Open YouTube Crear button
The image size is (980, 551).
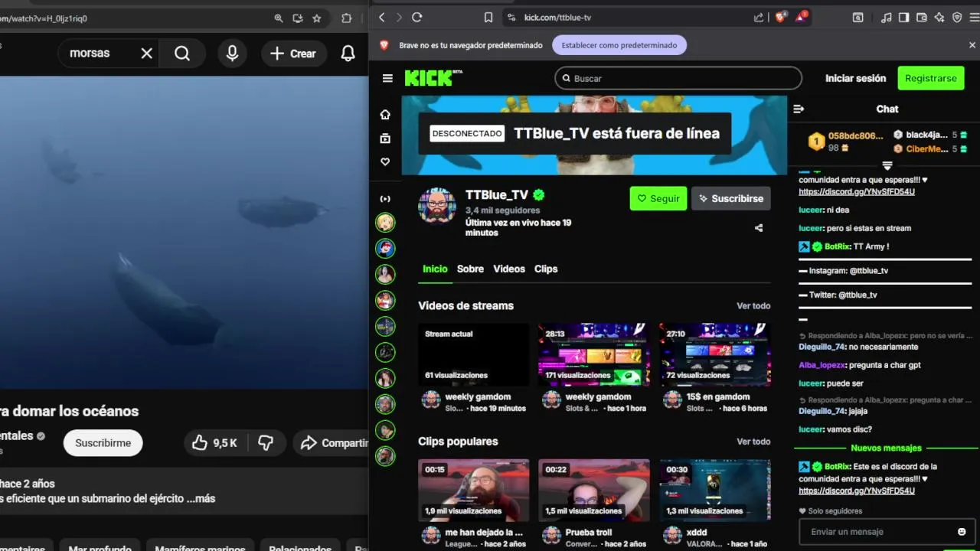(293, 53)
